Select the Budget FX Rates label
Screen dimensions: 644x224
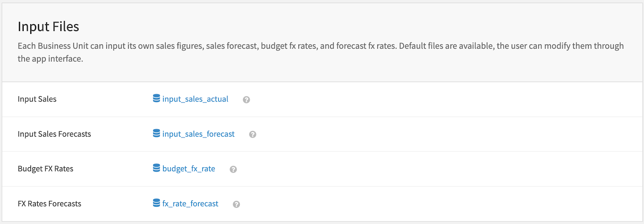tap(45, 169)
